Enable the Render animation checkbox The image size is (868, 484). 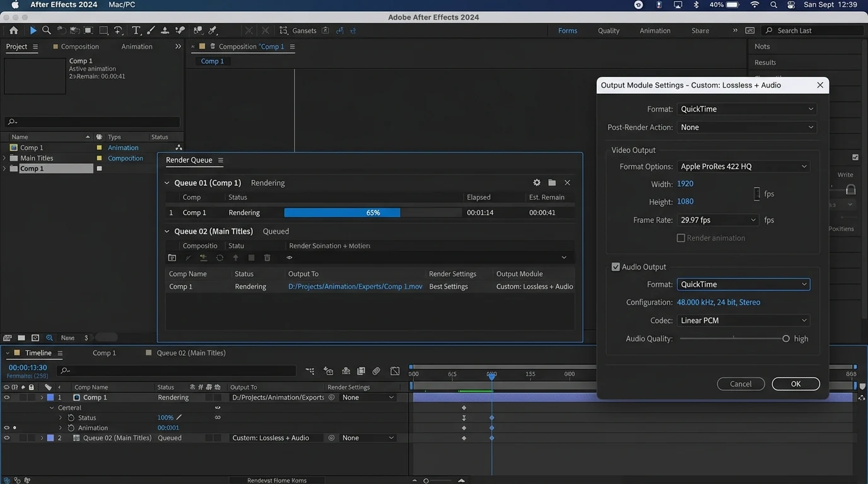coord(681,238)
